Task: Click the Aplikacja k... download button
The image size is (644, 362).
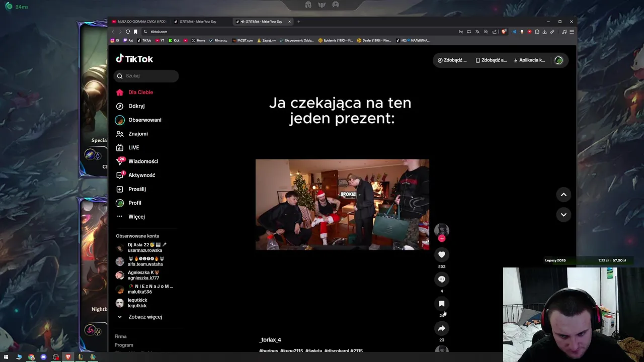Action: pyautogui.click(x=529, y=60)
